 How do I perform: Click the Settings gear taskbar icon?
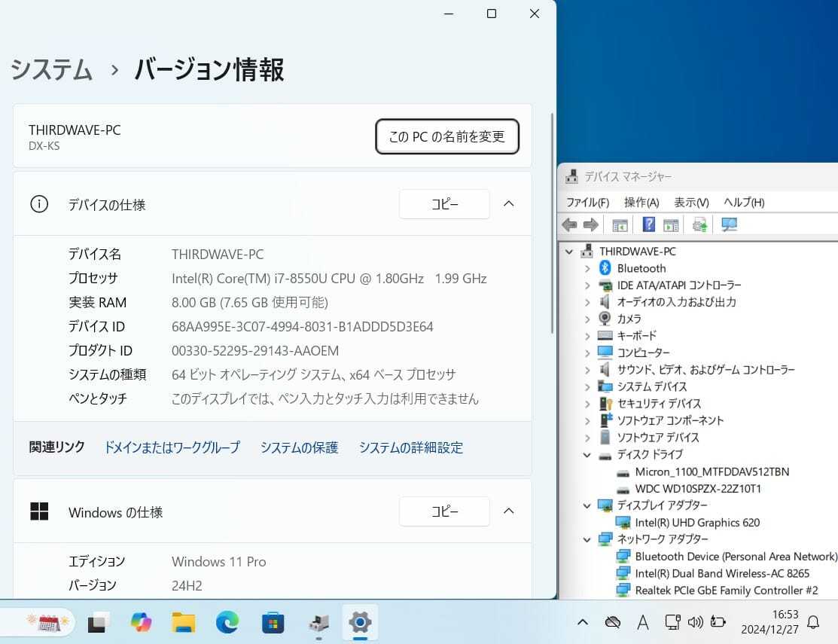click(x=360, y=622)
